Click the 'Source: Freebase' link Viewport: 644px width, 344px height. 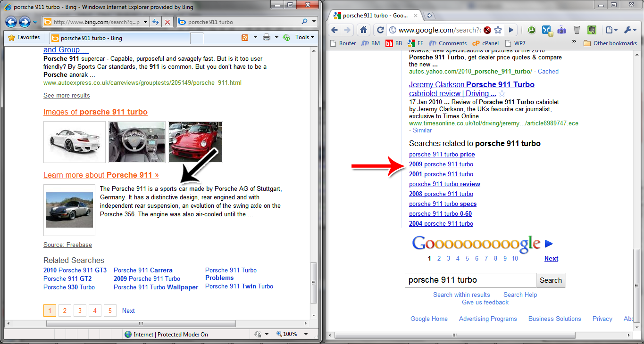pyautogui.click(x=67, y=245)
